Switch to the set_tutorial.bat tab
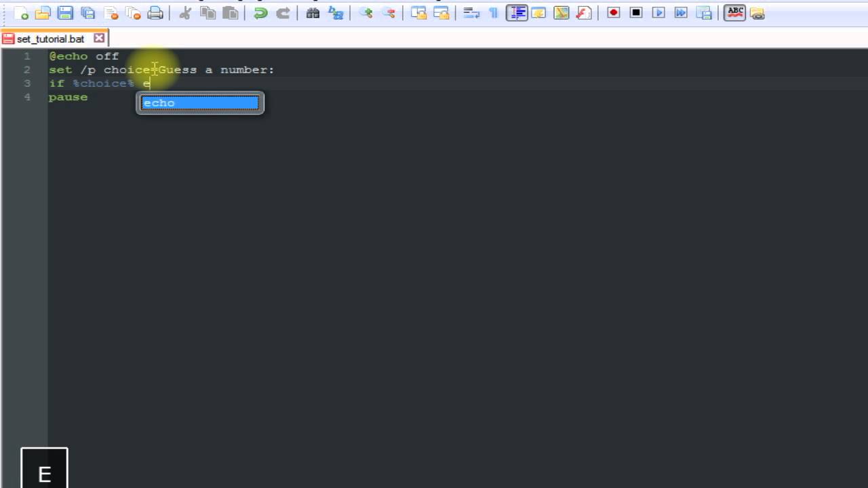This screenshot has width=868, height=488. tap(51, 39)
